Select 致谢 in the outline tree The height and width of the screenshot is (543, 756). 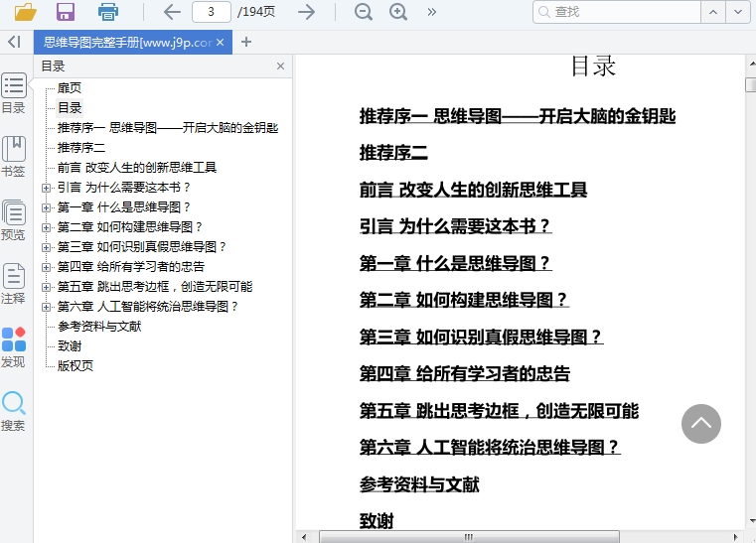point(70,345)
